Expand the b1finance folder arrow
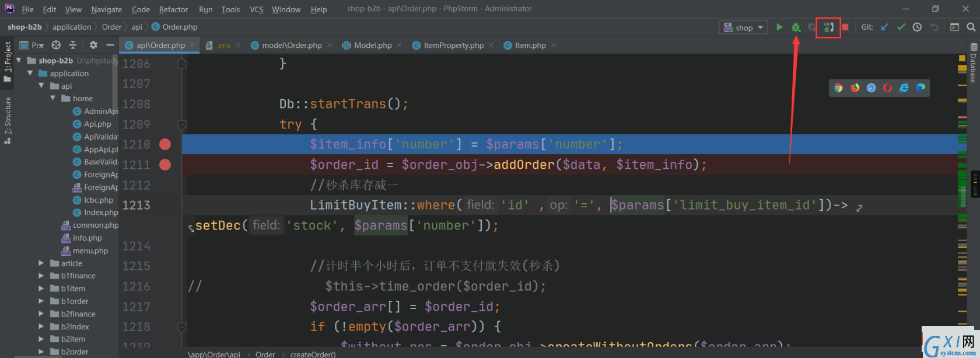This screenshot has width=980, height=358. (41, 276)
